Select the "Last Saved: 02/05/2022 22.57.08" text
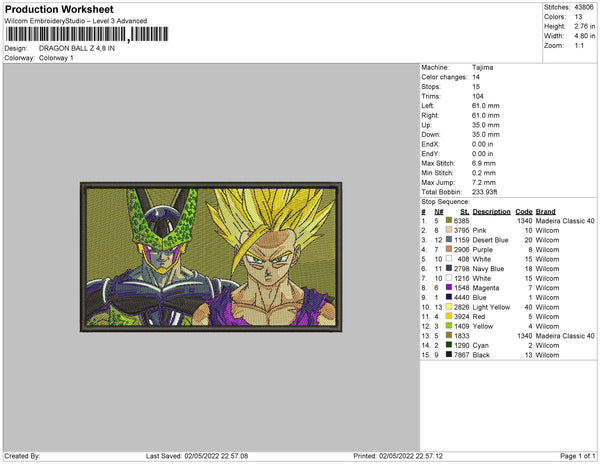Image resolution: width=600 pixels, height=464 pixels. 197,456
